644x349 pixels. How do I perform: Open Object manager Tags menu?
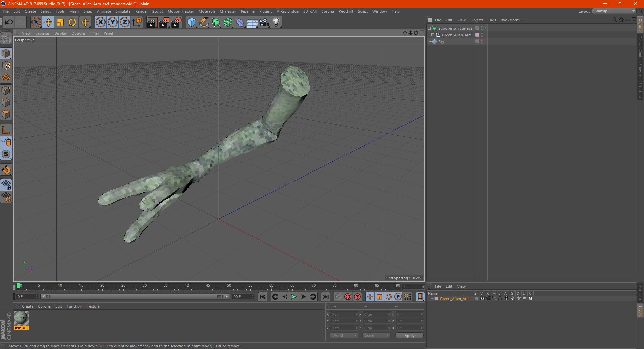[x=492, y=20]
